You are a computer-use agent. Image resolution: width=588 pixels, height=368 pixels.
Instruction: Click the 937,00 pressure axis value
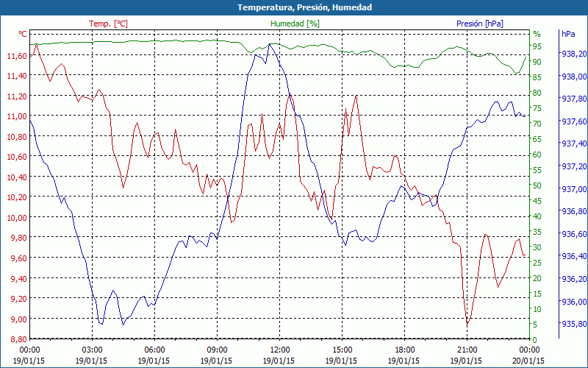pyautogui.click(x=574, y=189)
